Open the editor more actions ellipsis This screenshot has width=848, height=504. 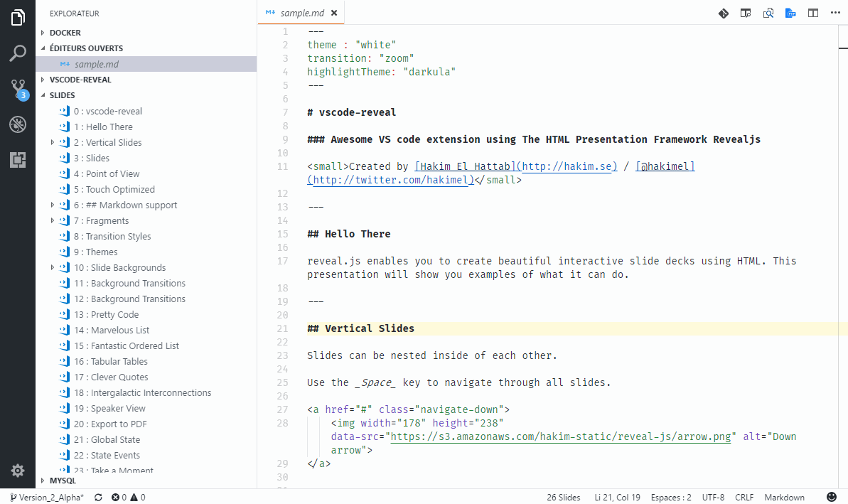836,13
